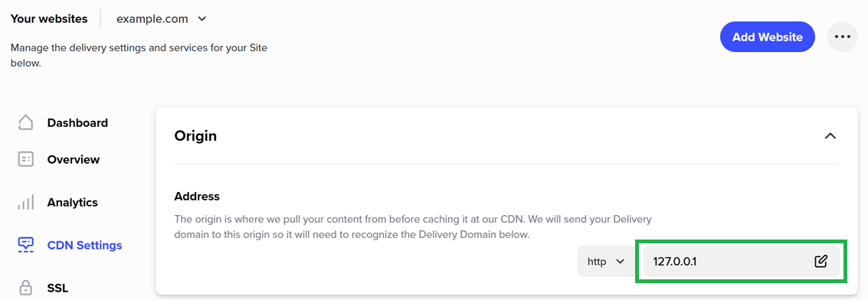
Task: Open the Overview menu item
Action: pos(74,160)
